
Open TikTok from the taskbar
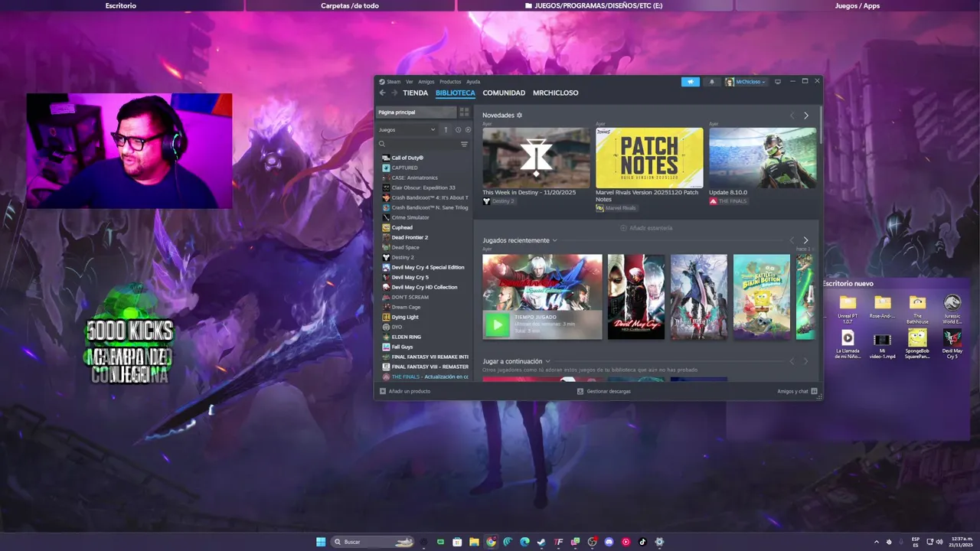pos(642,542)
